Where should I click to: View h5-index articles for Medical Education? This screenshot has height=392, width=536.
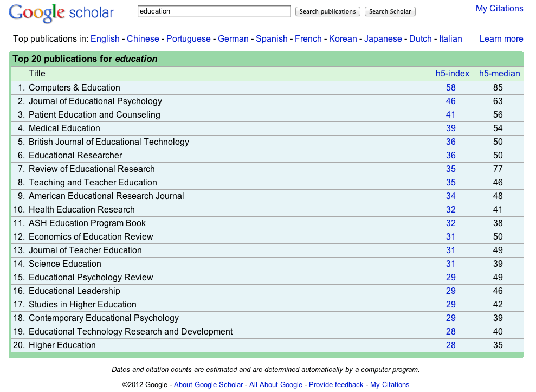coord(450,128)
